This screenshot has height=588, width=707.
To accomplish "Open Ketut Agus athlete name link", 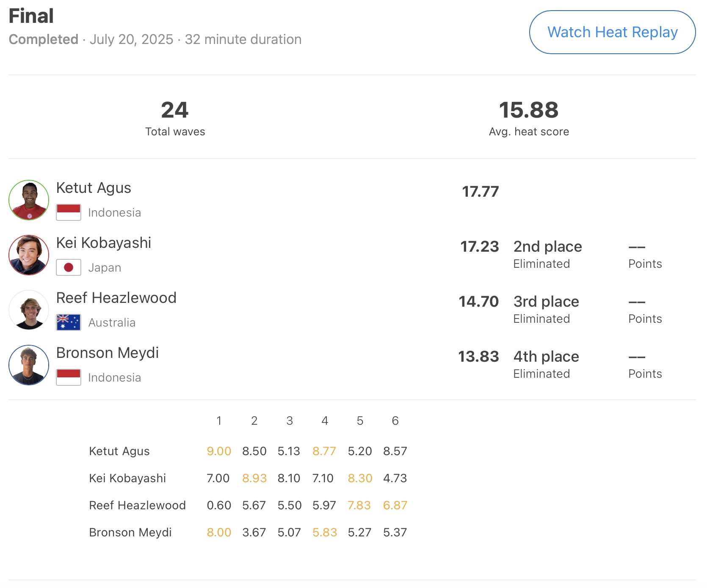I will (x=94, y=188).
